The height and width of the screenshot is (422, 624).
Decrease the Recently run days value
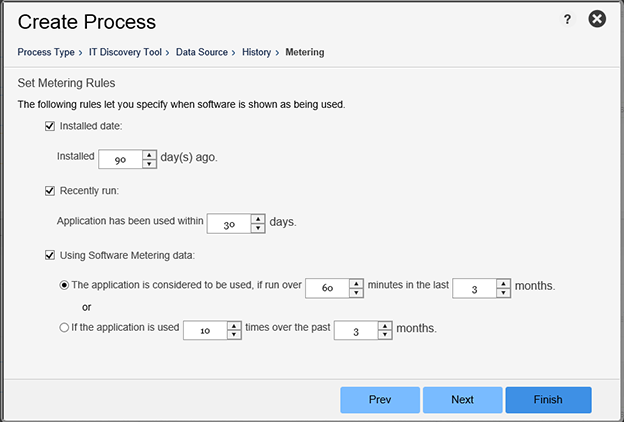point(257,229)
